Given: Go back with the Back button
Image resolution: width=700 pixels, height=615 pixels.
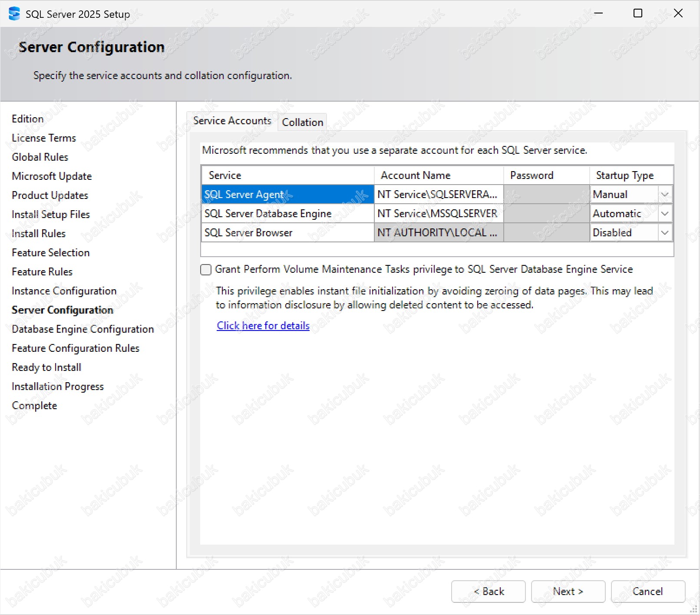Looking at the screenshot, I should (489, 592).
